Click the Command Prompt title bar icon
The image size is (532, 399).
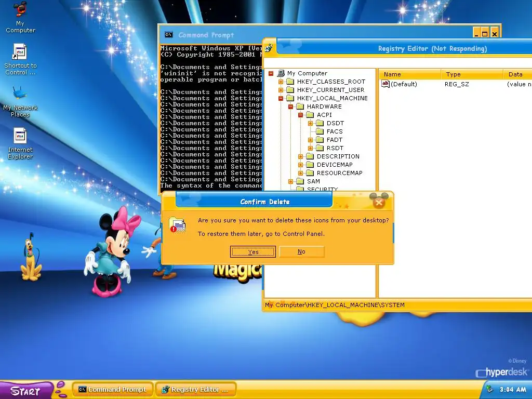pos(169,35)
